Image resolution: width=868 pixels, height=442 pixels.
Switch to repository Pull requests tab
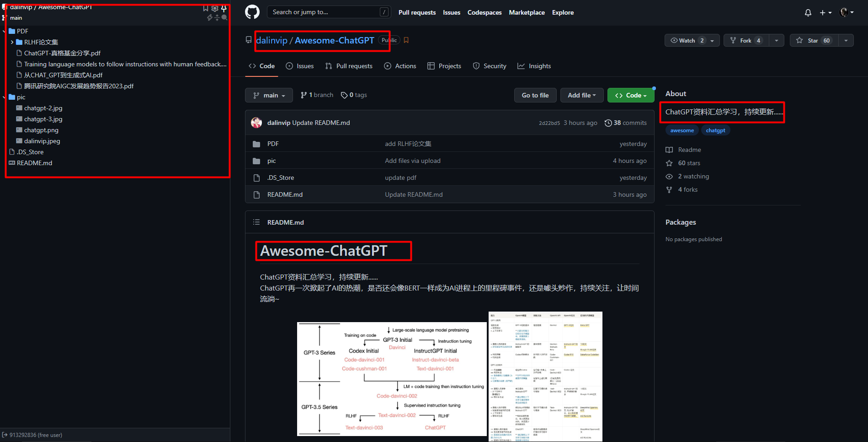pyautogui.click(x=349, y=66)
